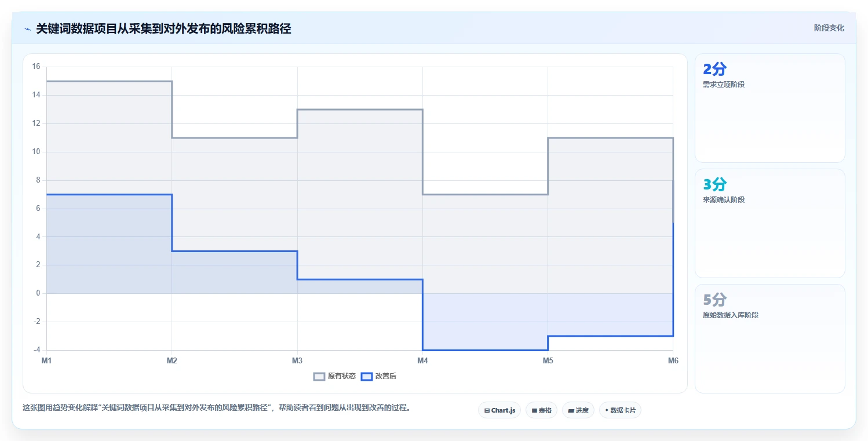Click the chart title 关键词数据项目 heading
Image resolution: width=868 pixels, height=441 pixels.
(x=163, y=28)
